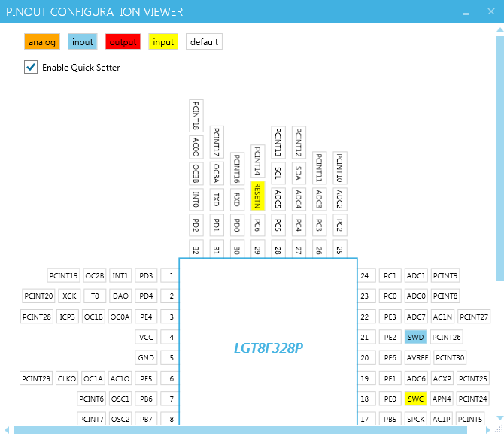
Task: Select the PCINT6 function box
Action: (91, 399)
